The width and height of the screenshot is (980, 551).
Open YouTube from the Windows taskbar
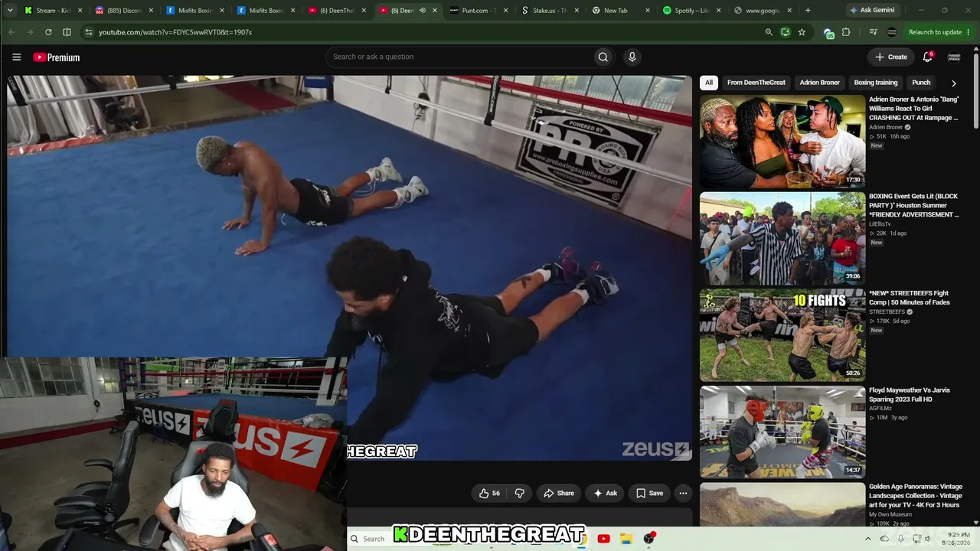coord(603,539)
